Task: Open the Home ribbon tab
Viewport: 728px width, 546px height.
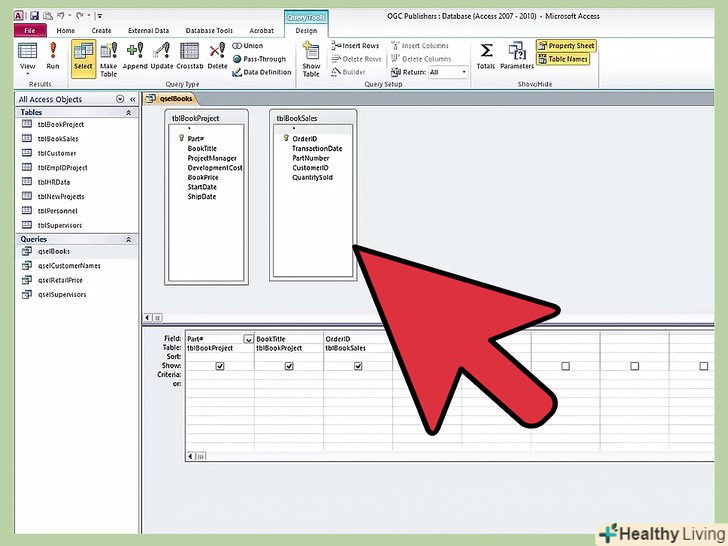Action: coord(65,30)
